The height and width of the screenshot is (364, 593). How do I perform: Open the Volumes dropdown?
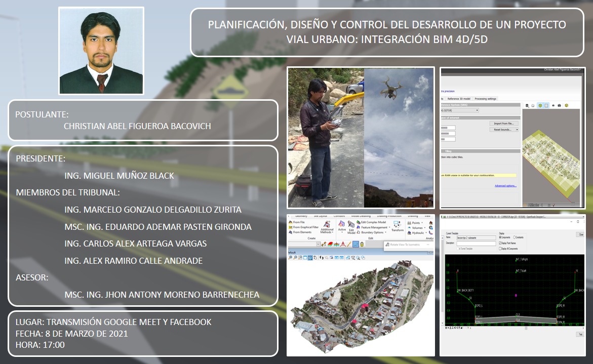(416, 227)
